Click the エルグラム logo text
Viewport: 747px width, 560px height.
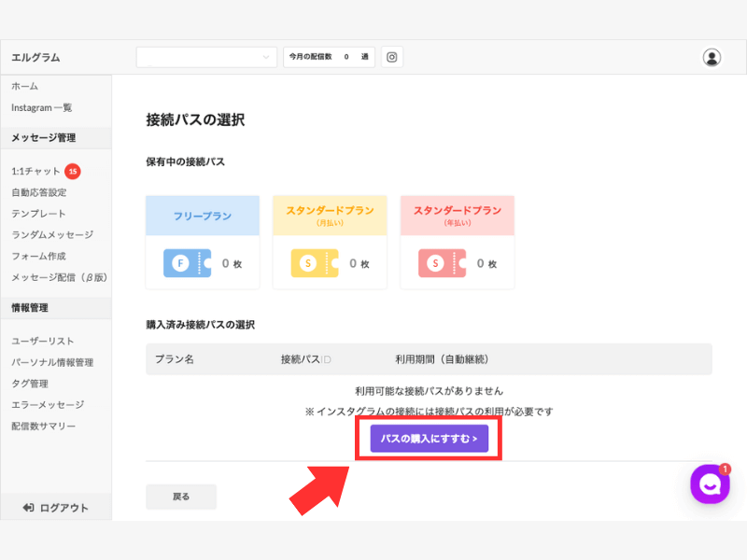pyautogui.click(x=35, y=57)
